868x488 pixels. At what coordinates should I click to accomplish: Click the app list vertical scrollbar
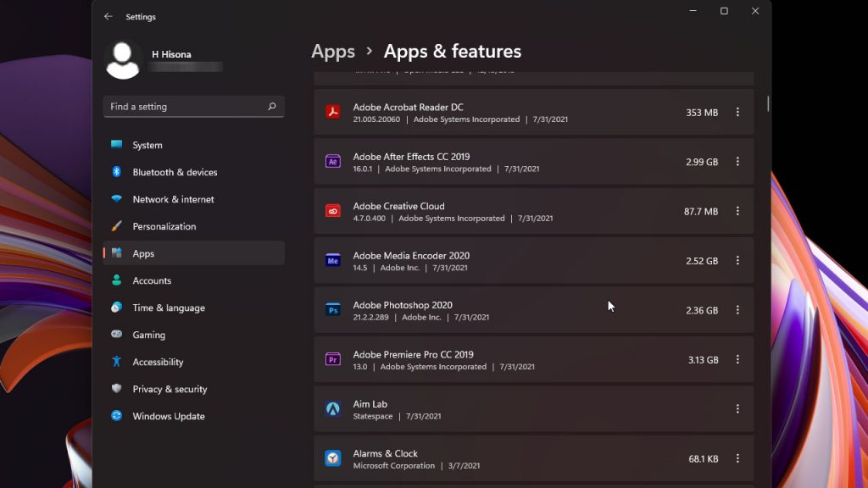pos(768,103)
